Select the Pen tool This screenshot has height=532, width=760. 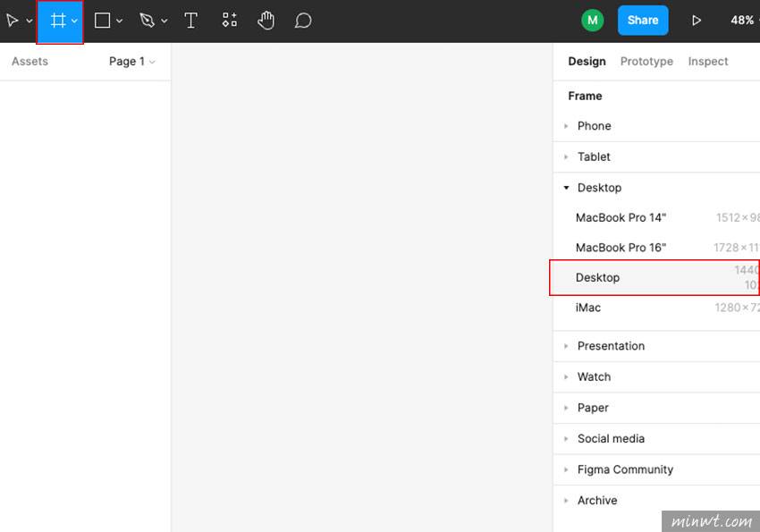[147, 21]
